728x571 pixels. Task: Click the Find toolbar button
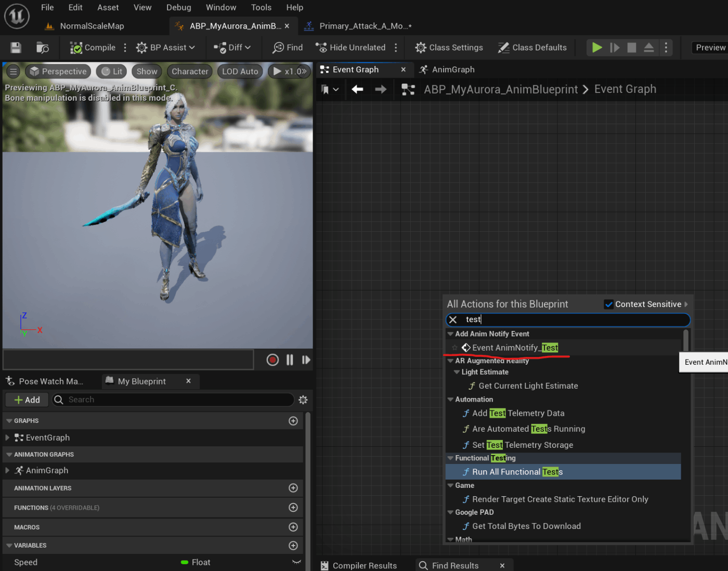coord(288,48)
